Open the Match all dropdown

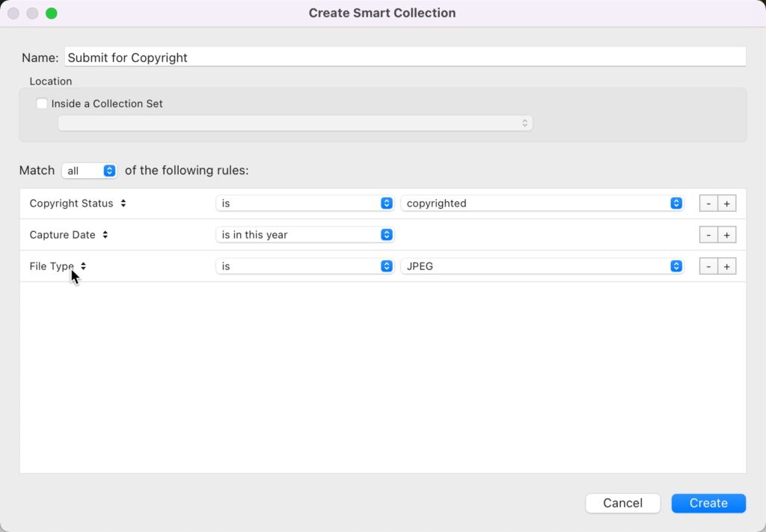tap(90, 171)
